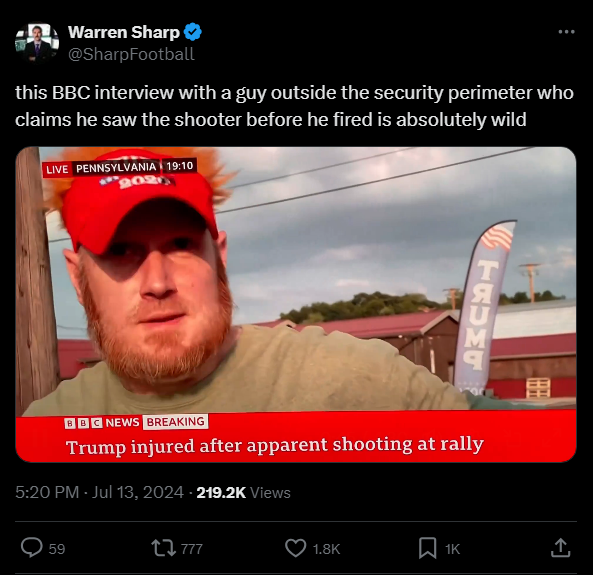Open the three-dot more options menu
The width and height of the screenshot is (593, 575).
[x=566, y=32]
